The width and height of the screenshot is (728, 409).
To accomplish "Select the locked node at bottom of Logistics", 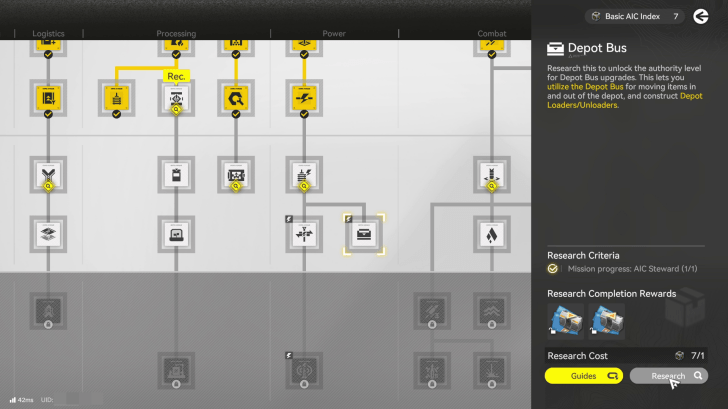I will (48, 306).
